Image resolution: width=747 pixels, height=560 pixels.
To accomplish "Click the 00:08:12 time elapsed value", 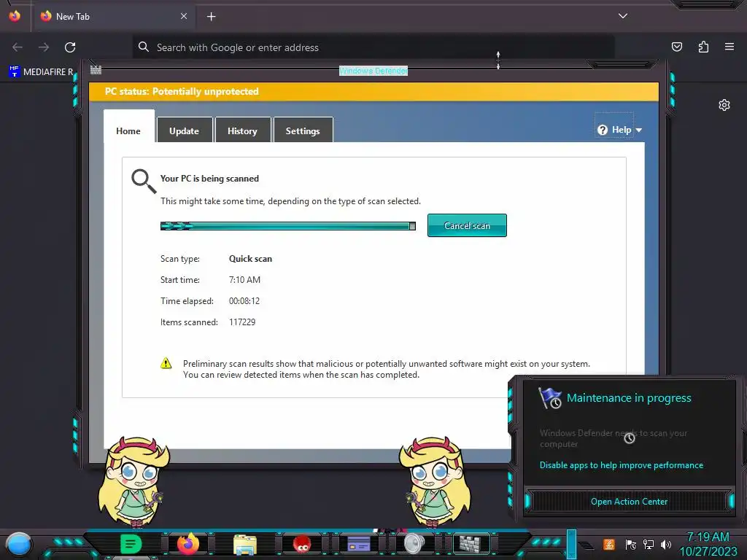I will coord(244,301).
